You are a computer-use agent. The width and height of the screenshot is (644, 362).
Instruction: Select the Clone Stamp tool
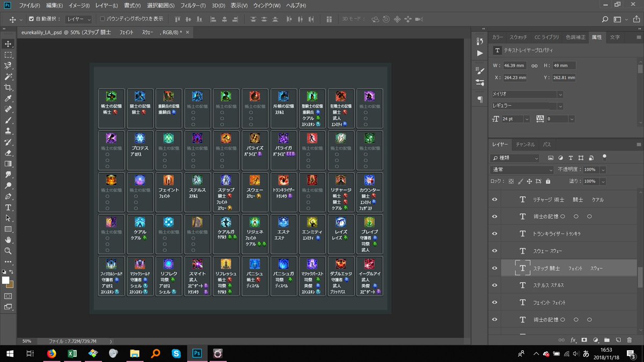pos(8,131)
